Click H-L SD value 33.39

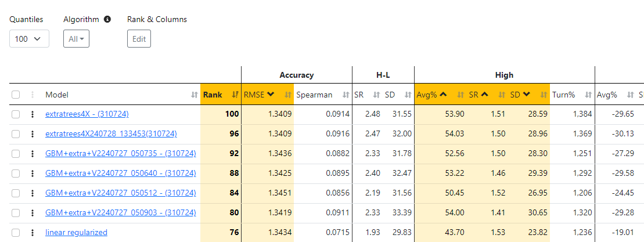pyautogui.click(x=402, y=213)
